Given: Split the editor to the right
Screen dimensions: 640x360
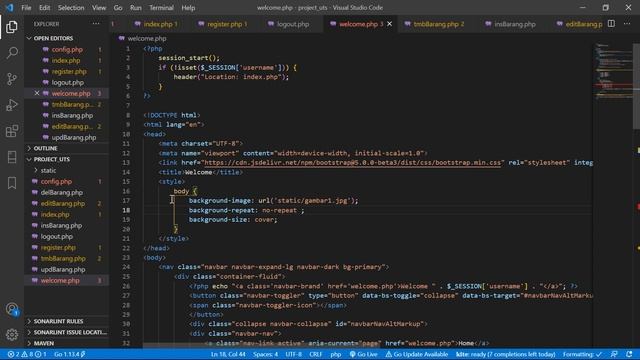Looking at the screenshot, I should coord(611,24).
